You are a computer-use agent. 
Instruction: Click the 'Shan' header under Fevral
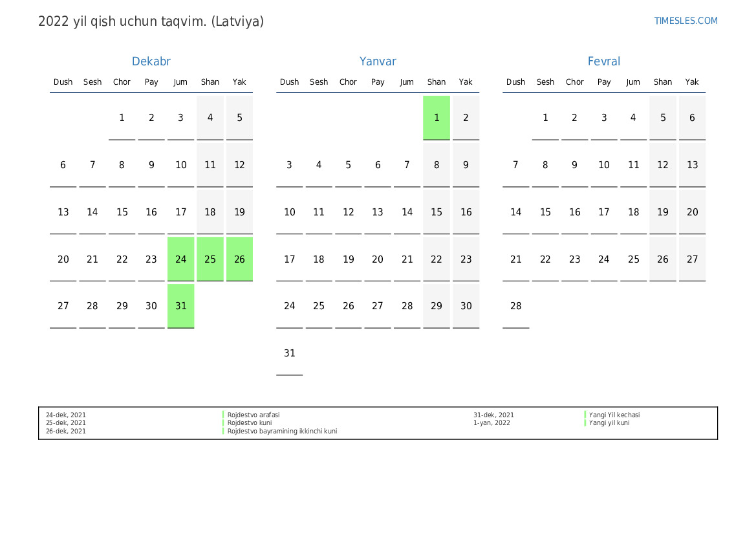663,82
